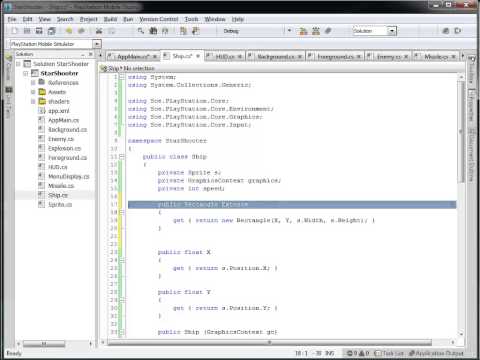Click the Redo toolbar icon
480x360 pixels.
[81, 31]
